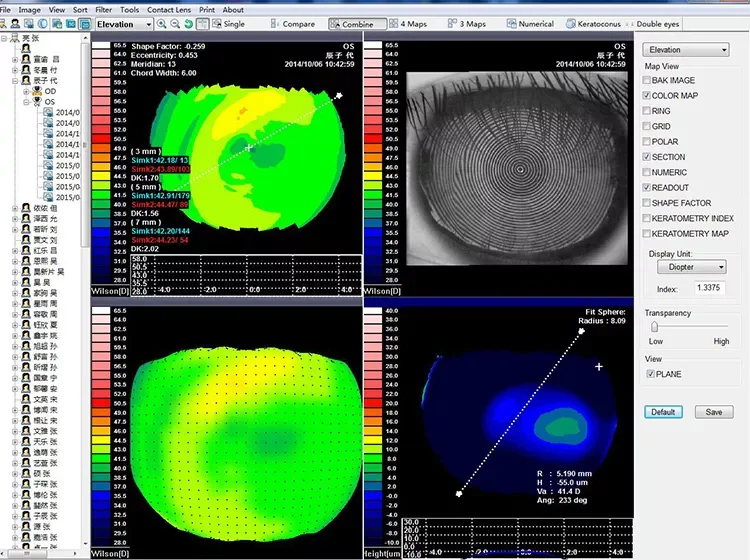Click the Save button
This screenshot has height=560, width=750.
[713, 412]
